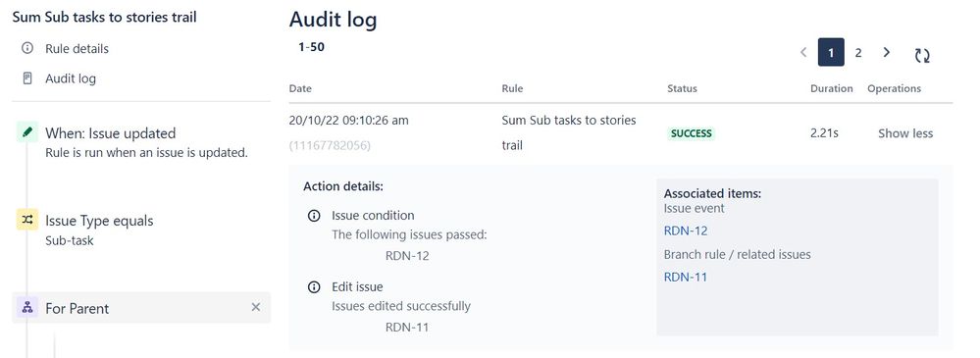Click the yellow shuffle condition icon

[26, 220]
